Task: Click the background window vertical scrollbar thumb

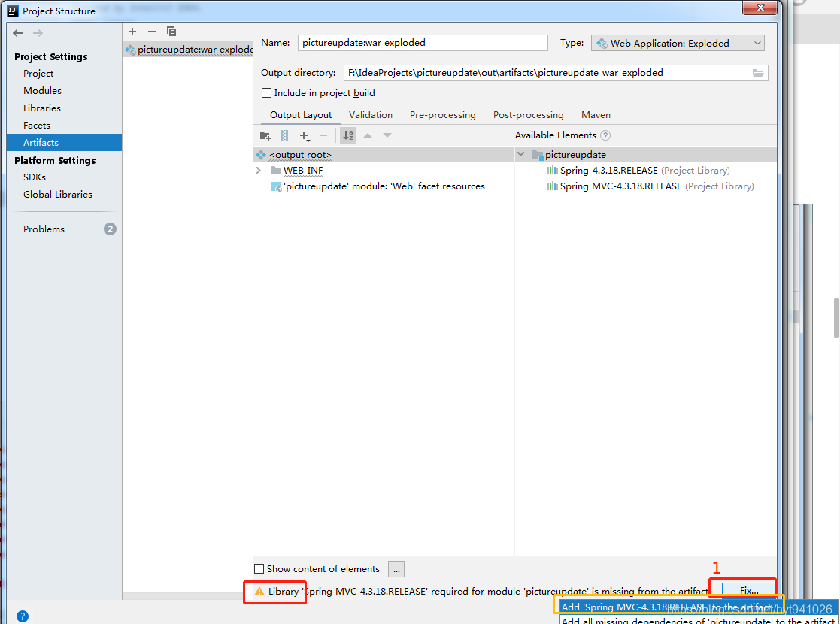Action: pyautogui.click(x=836, y=317)
